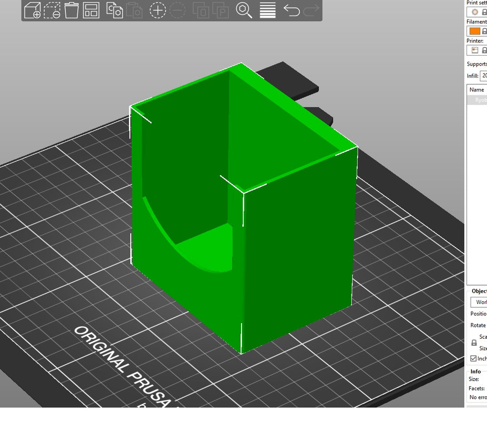
Task: Open the Variable layer height tool
Action: [x=267, y=10]
